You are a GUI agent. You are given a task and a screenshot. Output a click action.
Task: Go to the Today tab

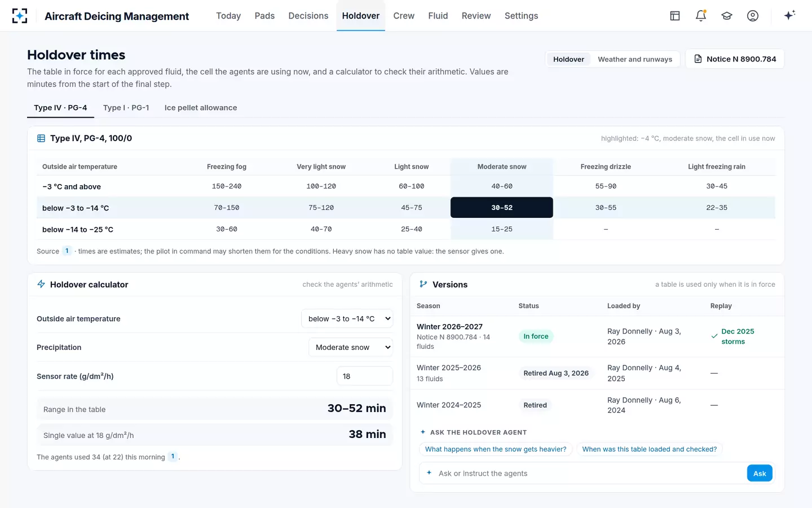[x=228, y=16]
